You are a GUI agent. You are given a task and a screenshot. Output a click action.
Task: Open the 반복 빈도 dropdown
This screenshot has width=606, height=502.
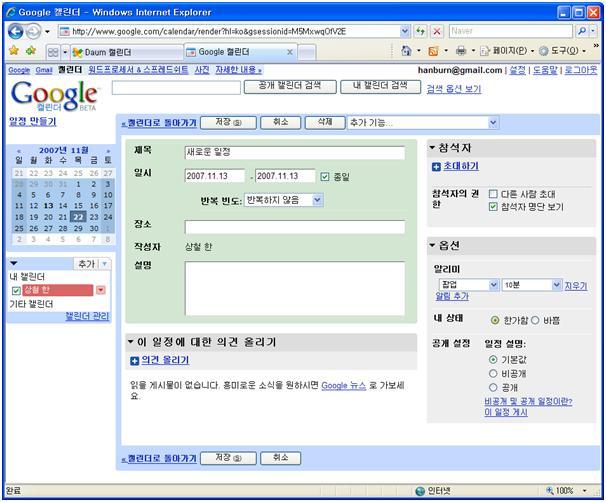tap(284, 200)
